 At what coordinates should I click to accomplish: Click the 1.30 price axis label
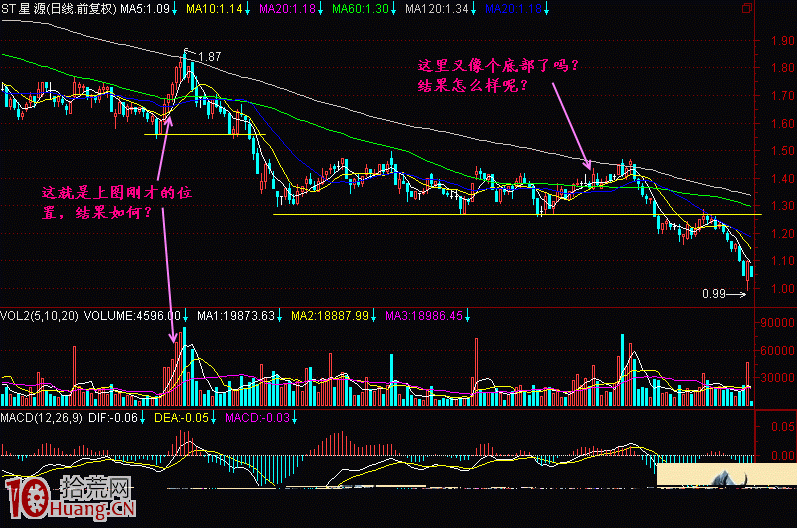coord(783,206)
